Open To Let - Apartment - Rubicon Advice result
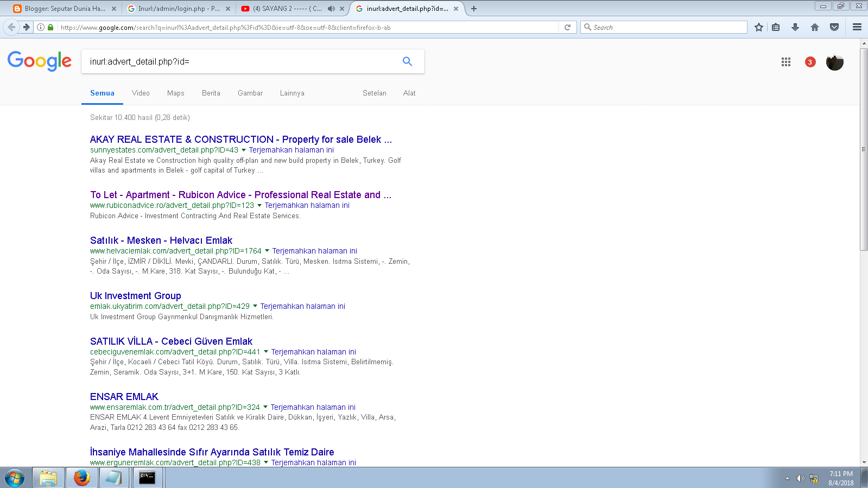This screenshot has width=868, height=488. (x=240, y=195)
